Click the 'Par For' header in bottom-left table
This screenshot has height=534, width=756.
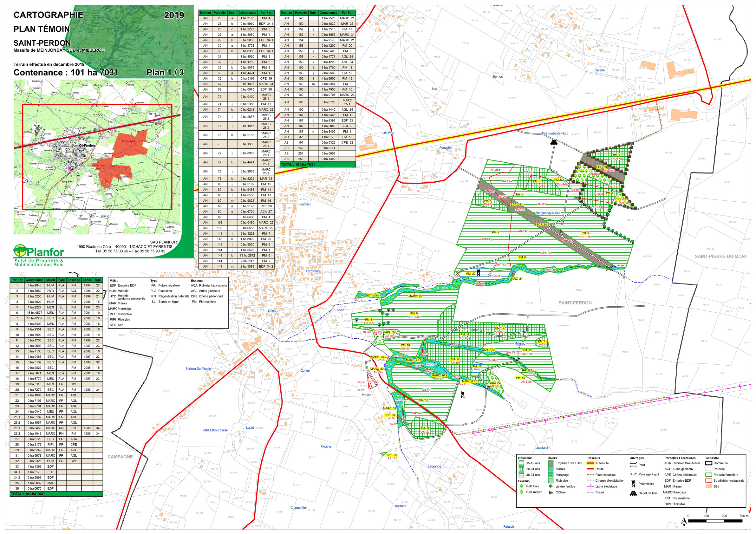coord(17,280)
